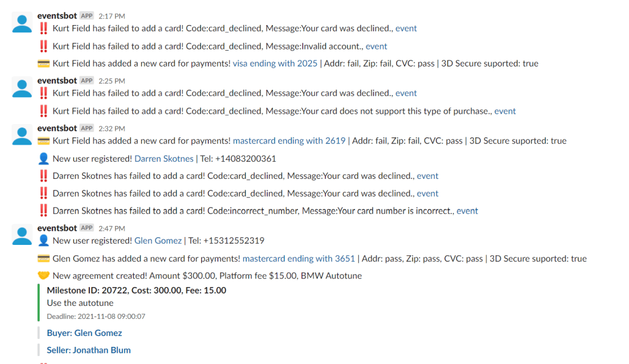Click red exclamation on Invalid account message

coord(43,46)
